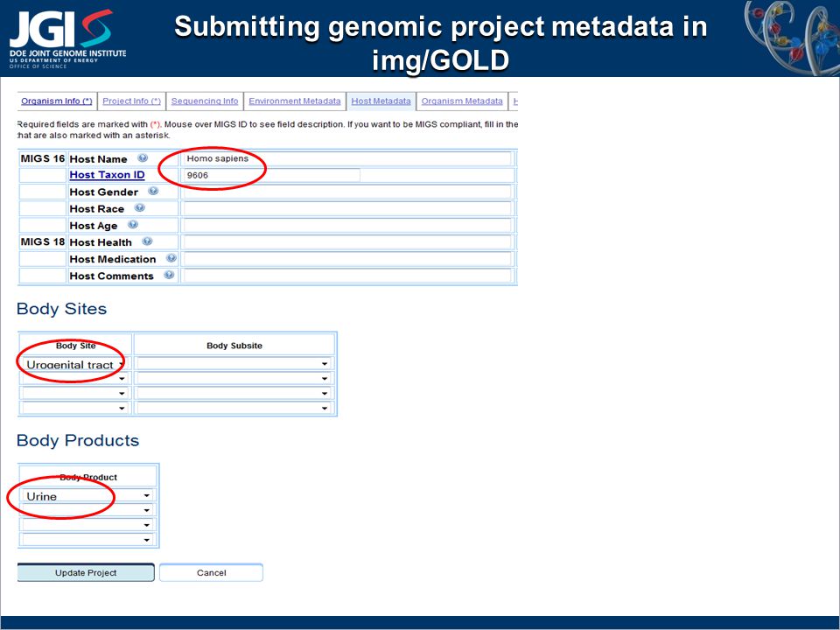Expand the first Body Subsite dropdown
840x630 pixels.
coord(234,364)
